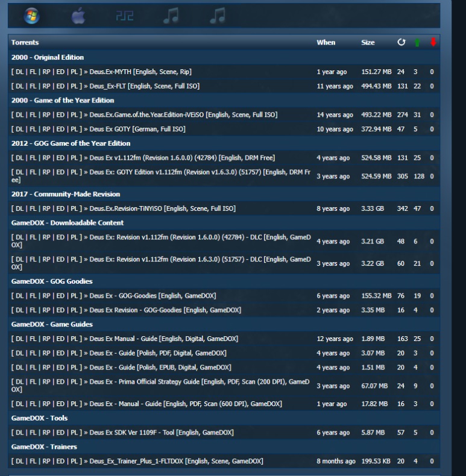Viewport: 466px width, 476px height.
Task: Open Deus.Ex.Game.of.the.Year.Edition-iVEiSO torrent link
Action: tap(183, 114)
